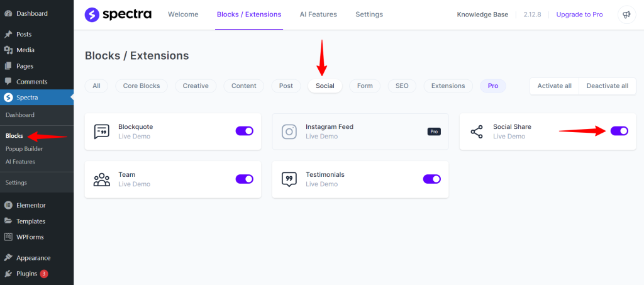644x285 pixels.
Task: Select Popup Builder in the Spectra submenu
Action: click(24, 148)
